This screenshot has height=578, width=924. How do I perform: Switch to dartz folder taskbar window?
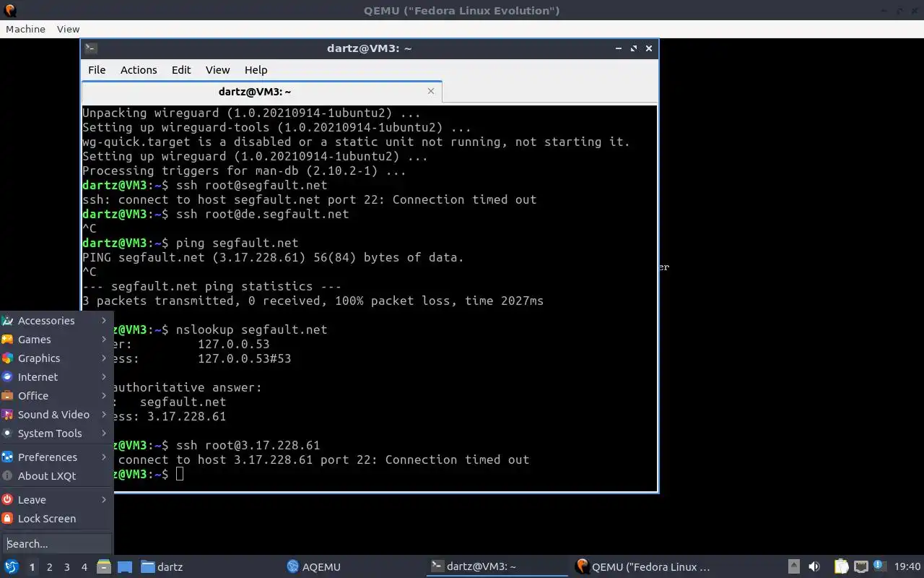pyautogui.click(x=209, y=567)
